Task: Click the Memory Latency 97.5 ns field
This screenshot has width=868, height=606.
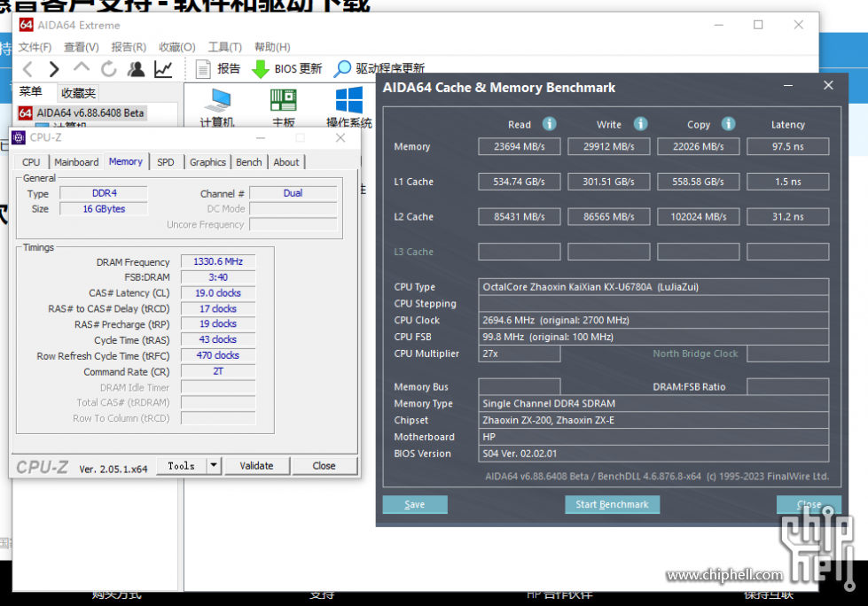Action: (787, 146)
